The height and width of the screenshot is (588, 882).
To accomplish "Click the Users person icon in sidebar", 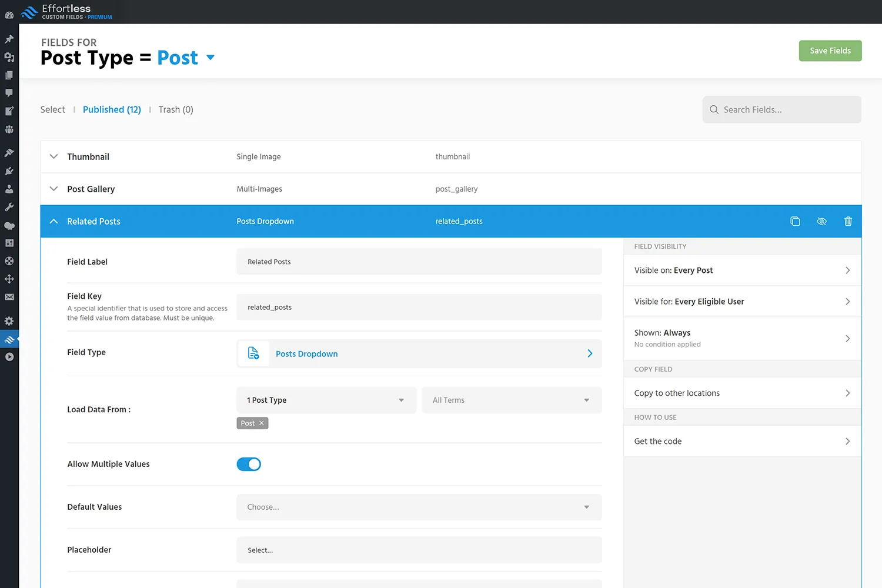I will 9,189.
